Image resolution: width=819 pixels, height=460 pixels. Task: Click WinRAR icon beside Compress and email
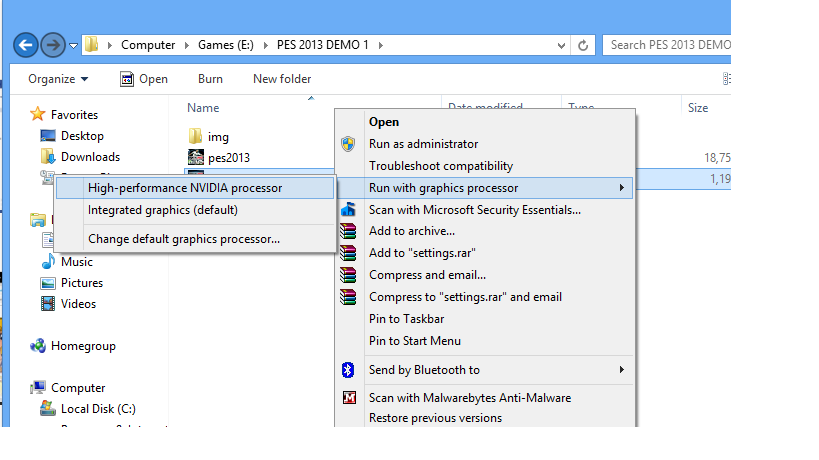tap(348, 275)
